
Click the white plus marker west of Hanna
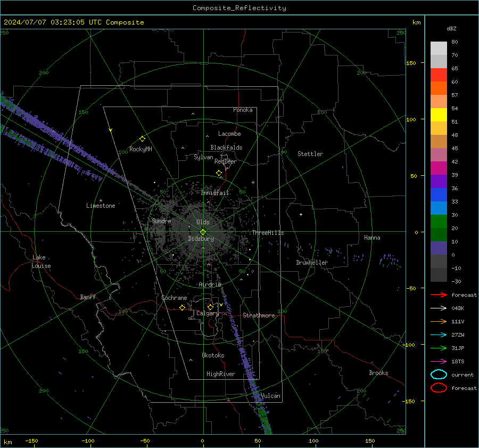click(x=301, y=214)
